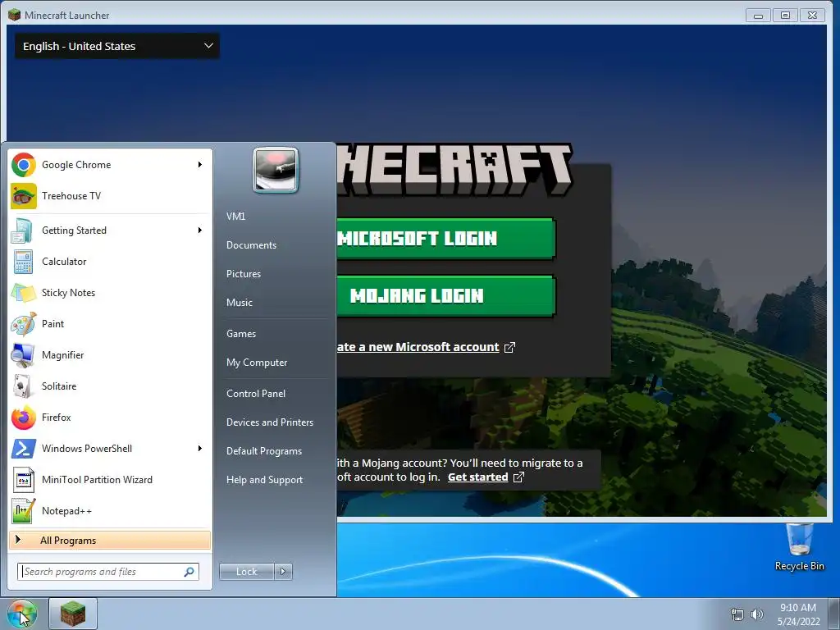Focus the Search programs and files box

(x=108, y=572)
